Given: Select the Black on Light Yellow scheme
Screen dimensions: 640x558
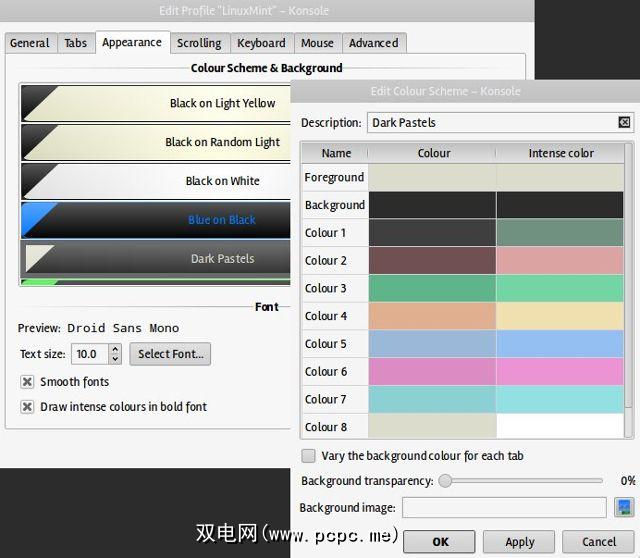Looking at the screenshot, I should (x=156, y=103).
